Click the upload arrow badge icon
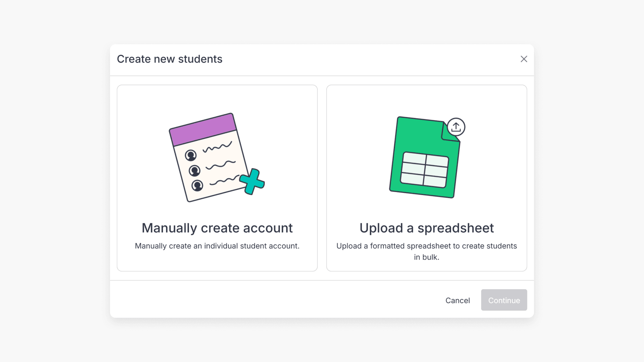The image size is (644, 362). point(456,127)
